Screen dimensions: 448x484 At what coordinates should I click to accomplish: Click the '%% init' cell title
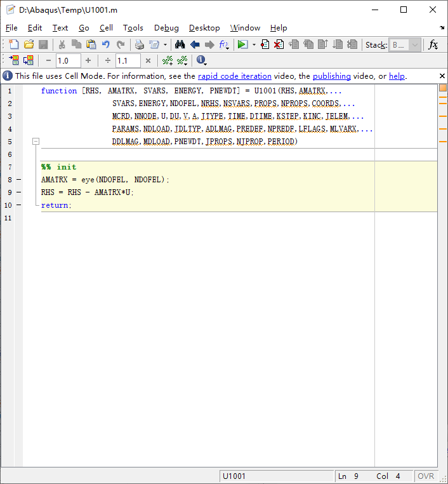click(x=58, y=167)
